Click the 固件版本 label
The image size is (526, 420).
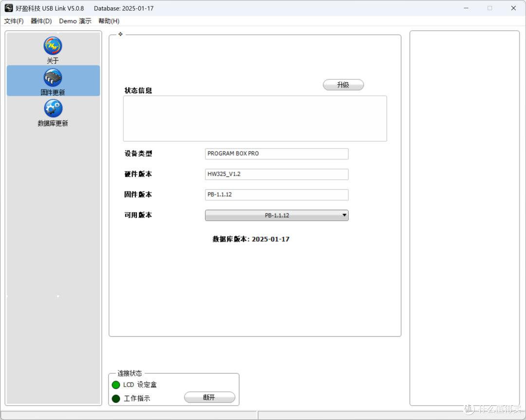138,194
